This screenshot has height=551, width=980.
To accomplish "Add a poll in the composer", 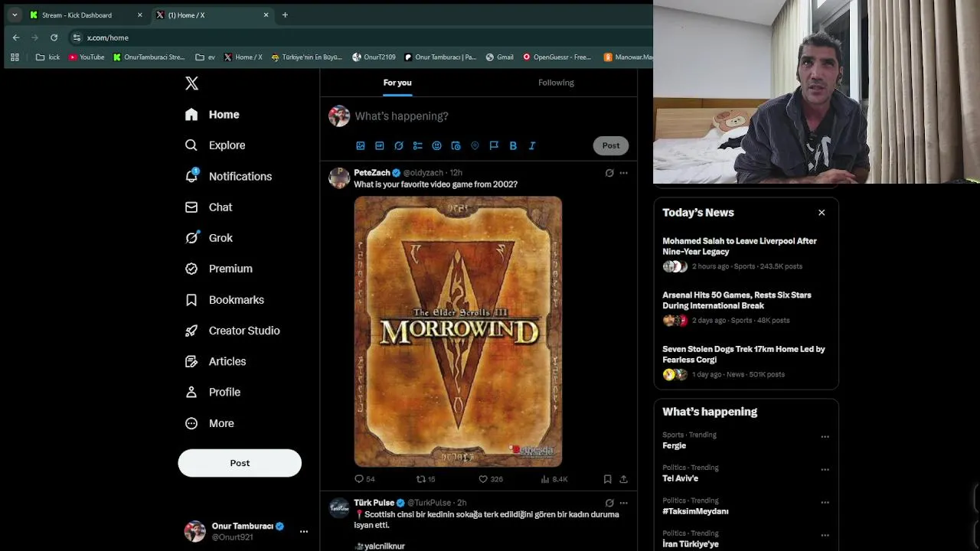I will coord(418,145).
